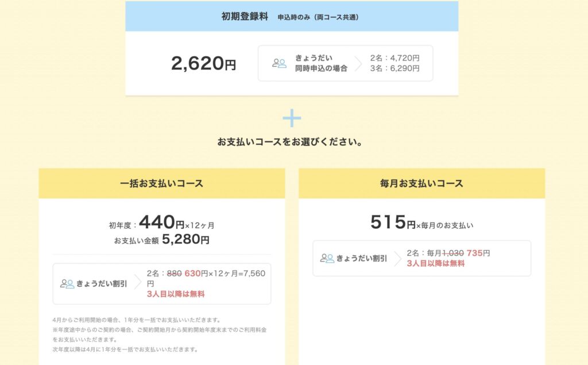588x365 pixels.
Task: Click the blue plus icon below 初期登録料
Action: coord(292,118)
